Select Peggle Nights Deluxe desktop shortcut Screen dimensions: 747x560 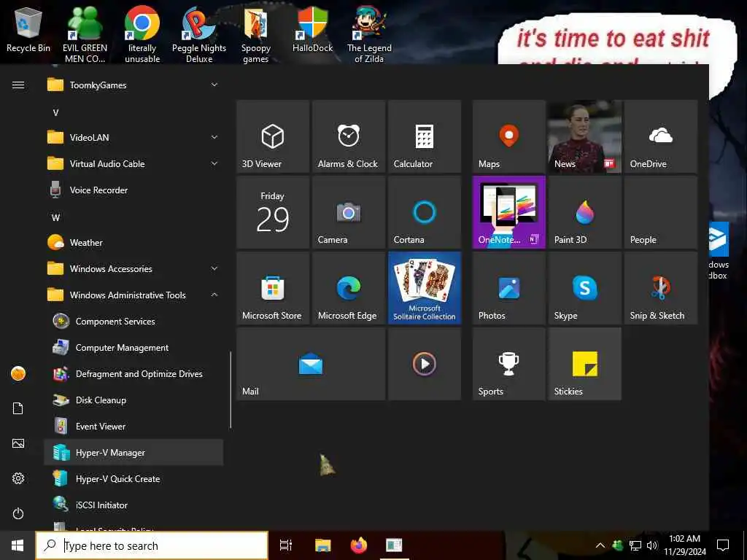pyautogui.click(x=199, y=35)
